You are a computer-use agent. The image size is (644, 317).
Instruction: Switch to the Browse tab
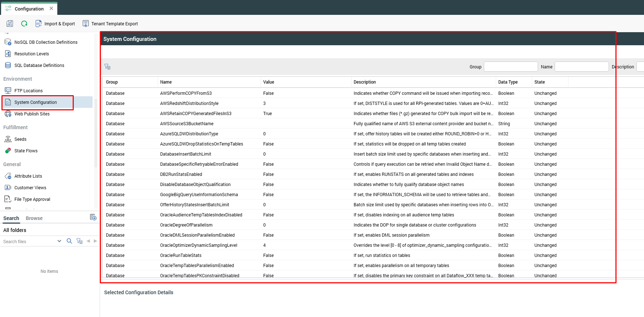(34, 218)
